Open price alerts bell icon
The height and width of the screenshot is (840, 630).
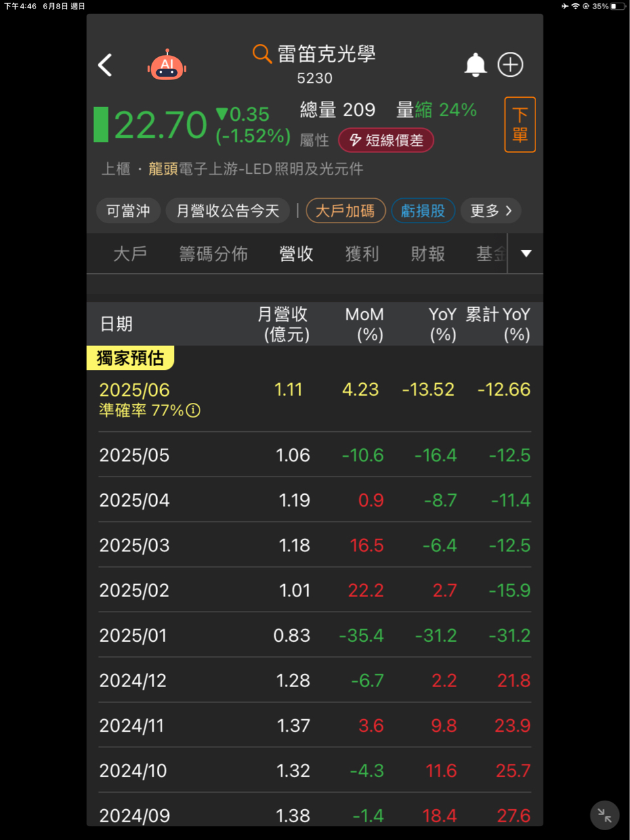point(476,65)
